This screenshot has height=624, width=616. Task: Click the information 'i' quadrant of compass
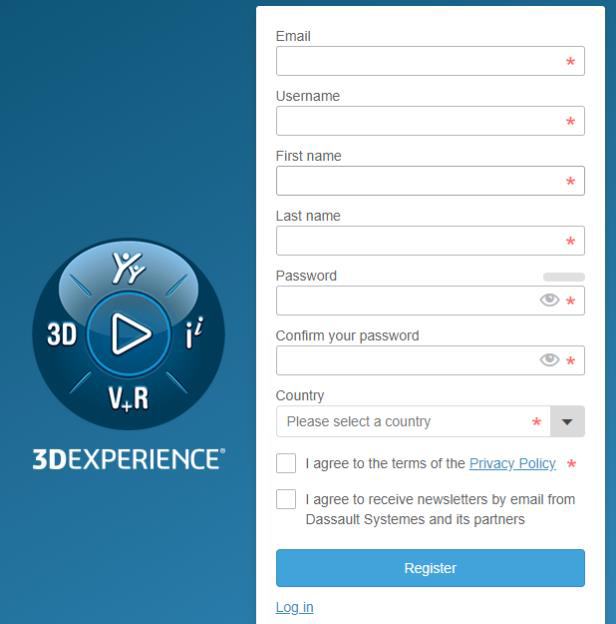194,333
